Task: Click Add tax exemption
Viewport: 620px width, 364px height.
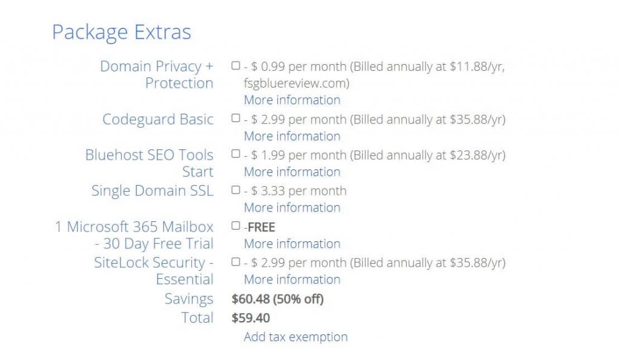Action: pyautogui.click(x=295, y=337)
